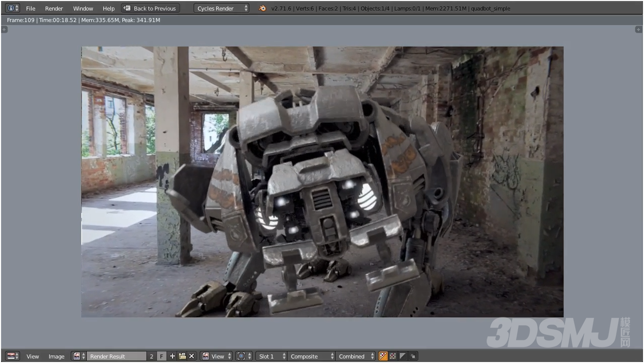Image resolution: width=644 pixels, height=363 pixels.
Task: Open the File menu
Action: 31,9
